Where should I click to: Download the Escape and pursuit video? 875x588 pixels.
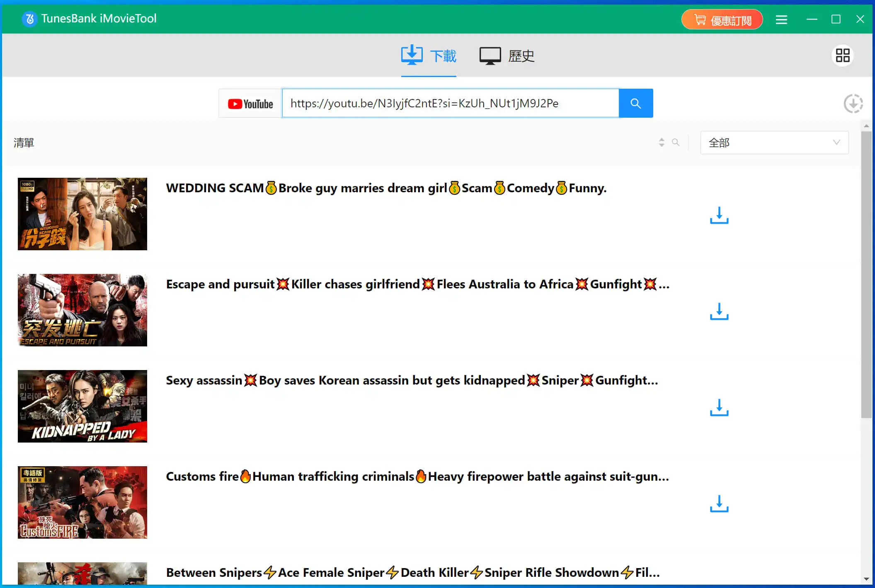click(x=719, y=312)
